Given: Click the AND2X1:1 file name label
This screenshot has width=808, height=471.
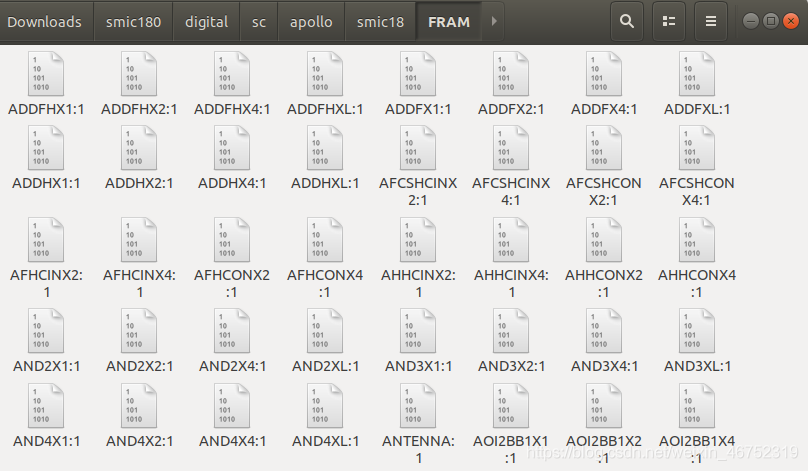Looking at the screenshot, I should pyautogui.click(x=46, y=366).
